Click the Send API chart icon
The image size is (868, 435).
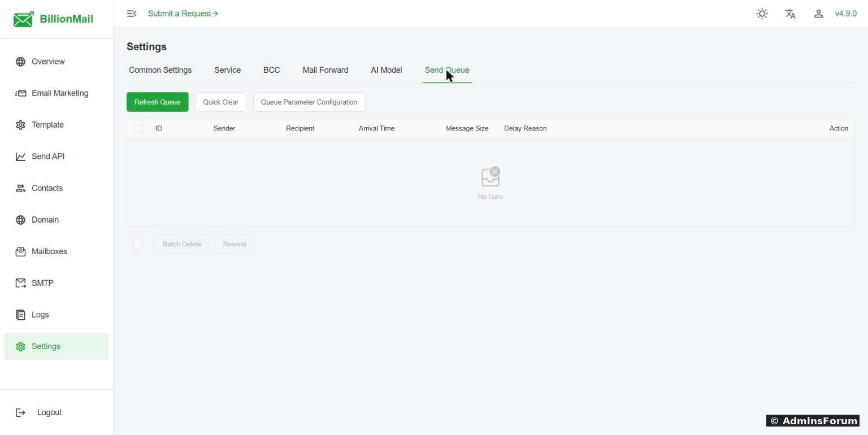tap(20, 156)
